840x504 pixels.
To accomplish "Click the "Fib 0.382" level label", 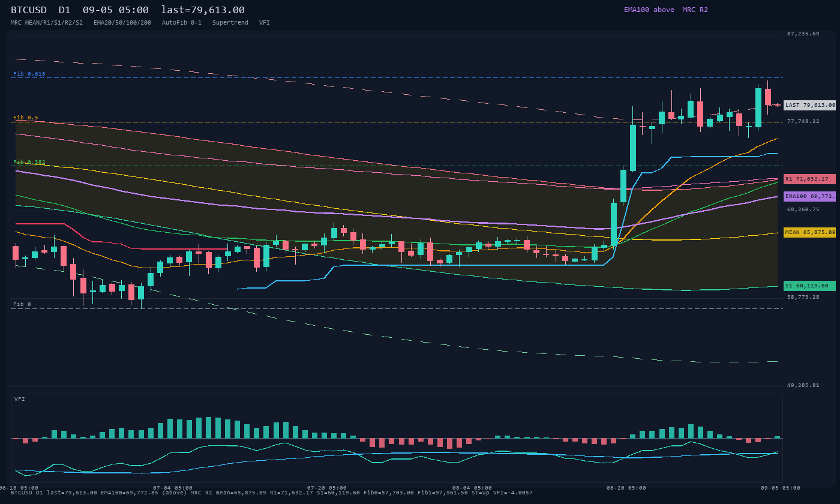I will tap(29, 162).
